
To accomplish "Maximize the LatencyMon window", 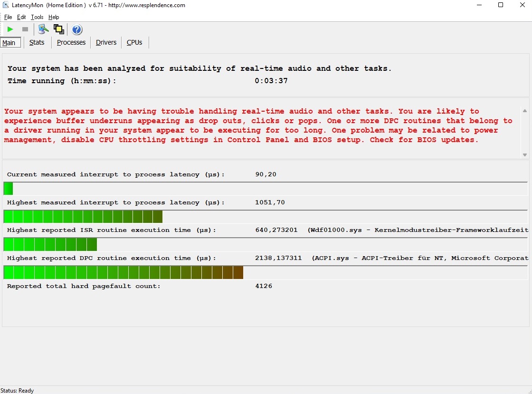I will point(501,5).
